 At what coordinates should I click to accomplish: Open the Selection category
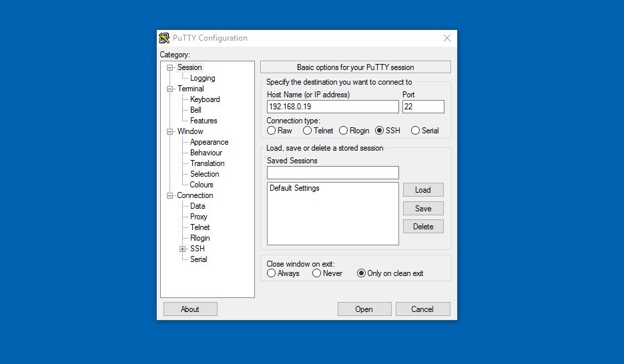pos(204,174)
